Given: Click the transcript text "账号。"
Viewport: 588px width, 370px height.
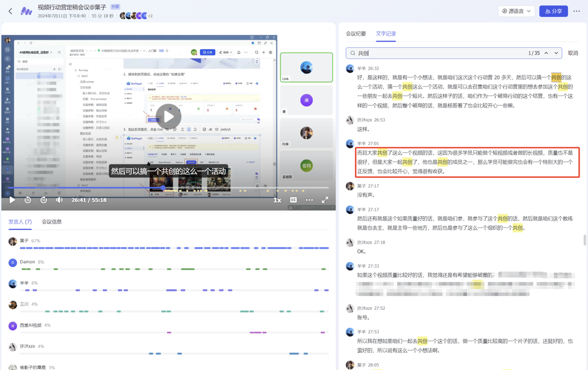Looking at the screenshot, I should point(363,318).
